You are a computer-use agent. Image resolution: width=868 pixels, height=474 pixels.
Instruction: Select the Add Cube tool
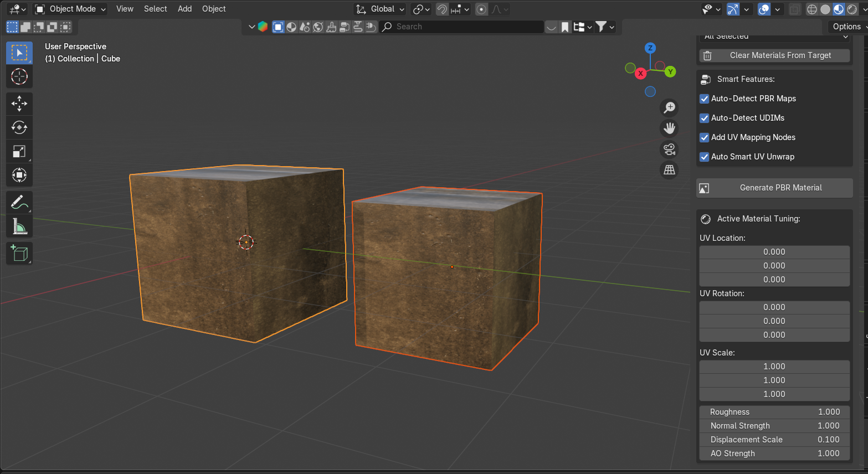click(x=19, y=254)
